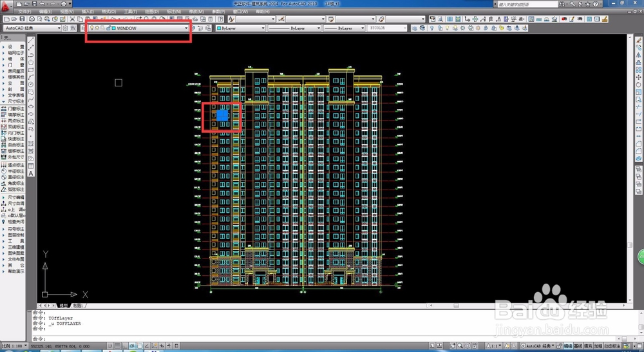Click the keyword search box in title bar

tap(527, 4)
